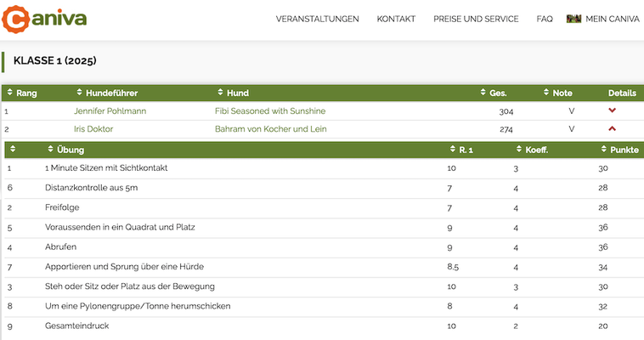Sort exercises by R. 1 arrows
Viewport: 644px width, 340px height.
tap(452, 150)
